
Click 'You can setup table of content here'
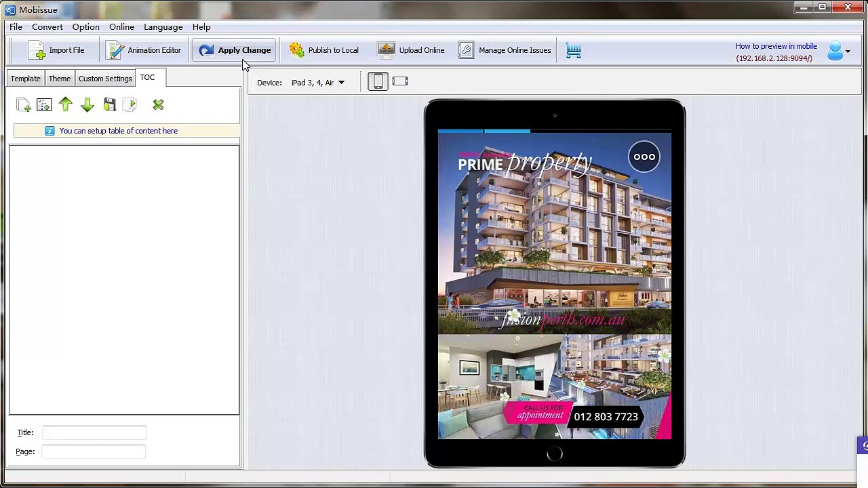[119, 131]
